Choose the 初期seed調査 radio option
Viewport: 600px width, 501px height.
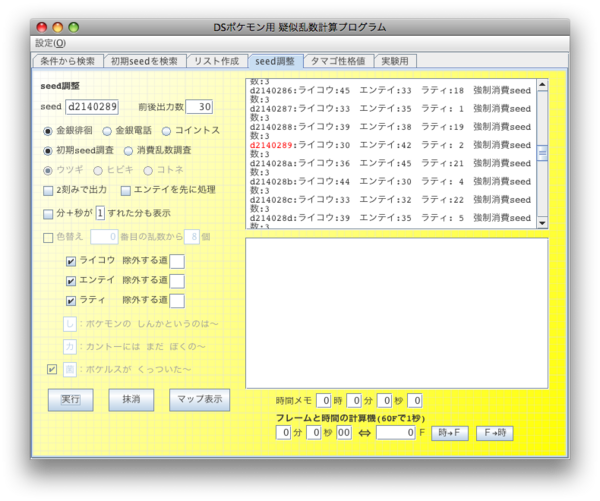[47, 151]
